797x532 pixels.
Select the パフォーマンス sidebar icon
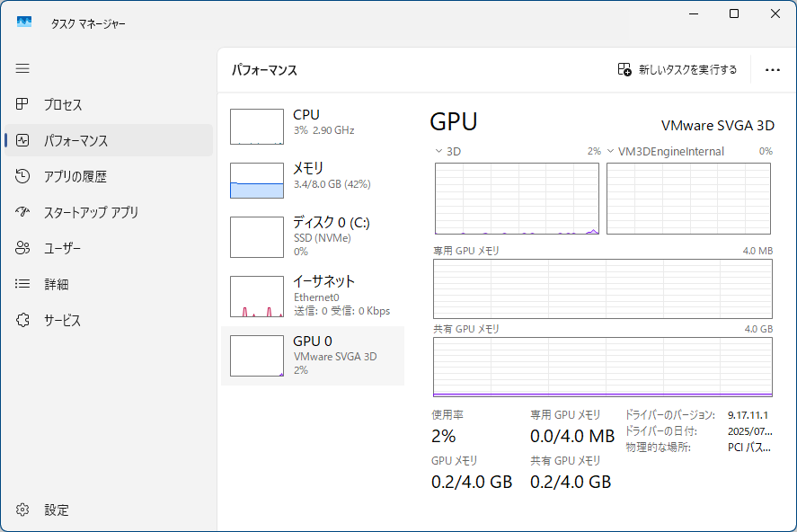23,140
